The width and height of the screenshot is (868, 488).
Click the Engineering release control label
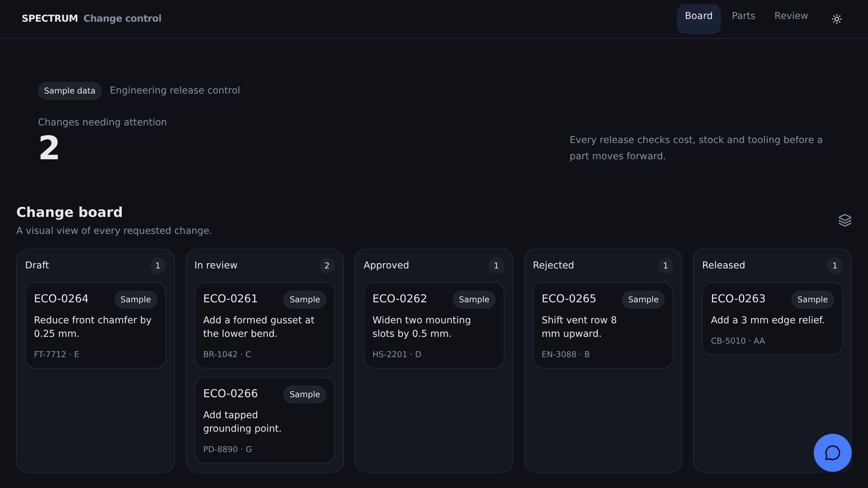(175, 90)
